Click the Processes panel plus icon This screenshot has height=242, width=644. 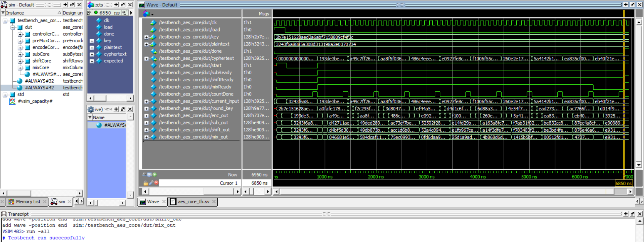[x=116, y=109]
